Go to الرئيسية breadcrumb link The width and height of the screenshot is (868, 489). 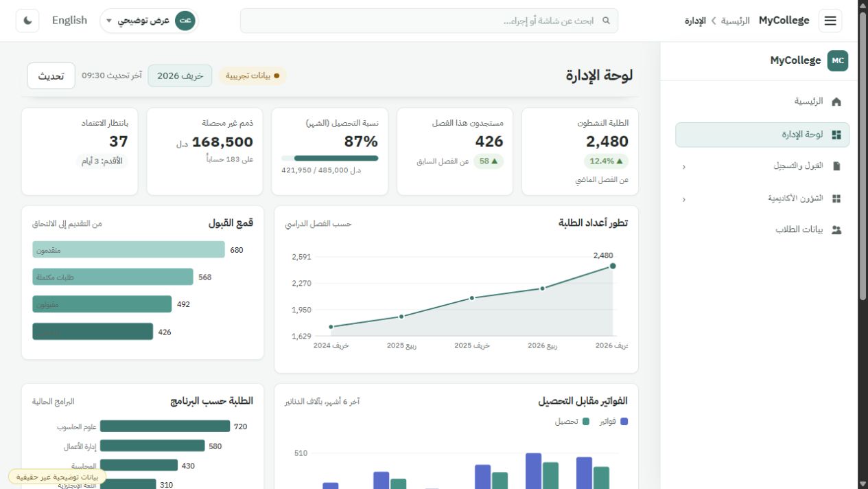pyautogui.click(x=735, y=21)
